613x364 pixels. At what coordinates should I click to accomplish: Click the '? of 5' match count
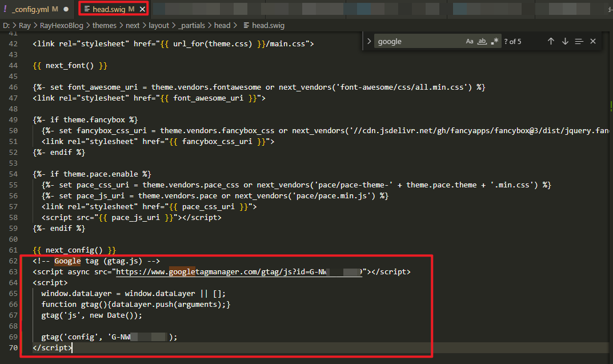(x=512, y=42)
